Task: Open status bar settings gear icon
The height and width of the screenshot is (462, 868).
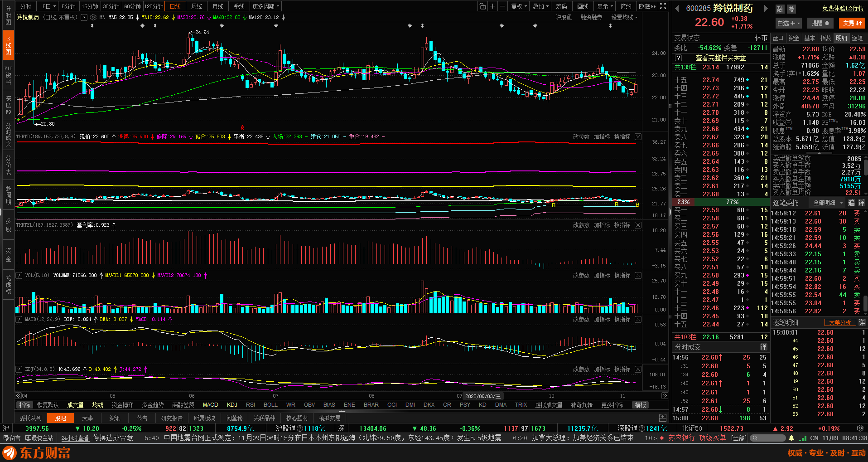Action: pos(860,428)
